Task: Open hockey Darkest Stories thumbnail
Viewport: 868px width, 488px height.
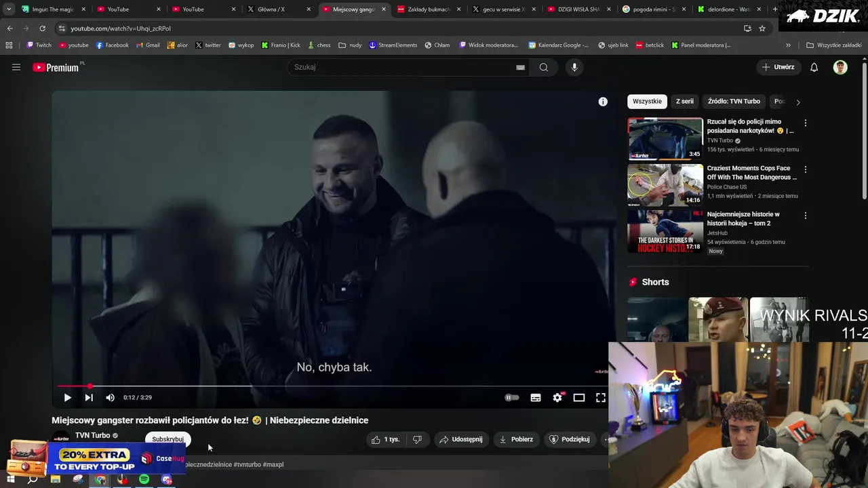Action: [x=665, y=231]
